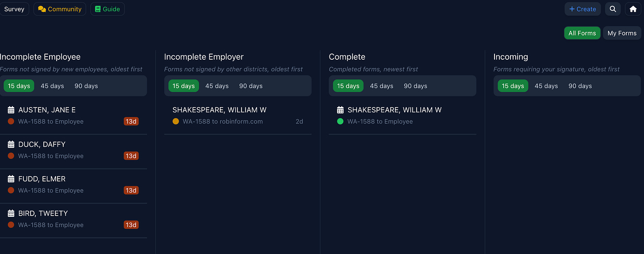Select 15 days in Incomplete Employee

(x=19, y=86)
